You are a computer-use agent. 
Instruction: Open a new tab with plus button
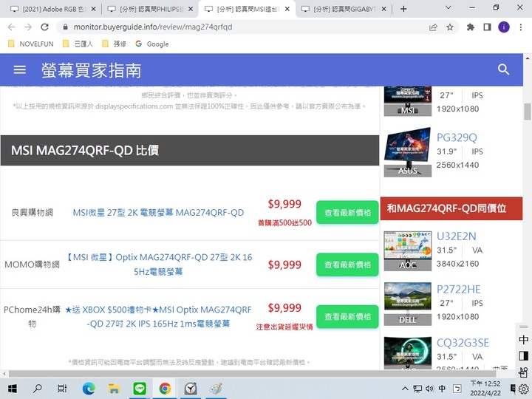pos(403,9)
